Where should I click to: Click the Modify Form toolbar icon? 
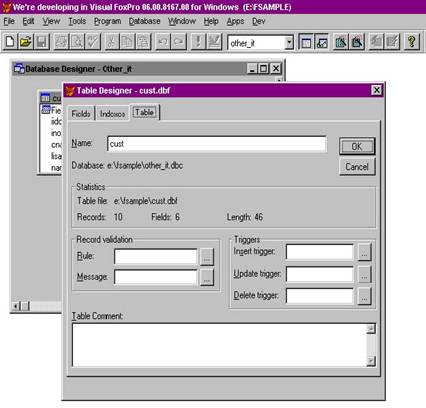(214, 42)
